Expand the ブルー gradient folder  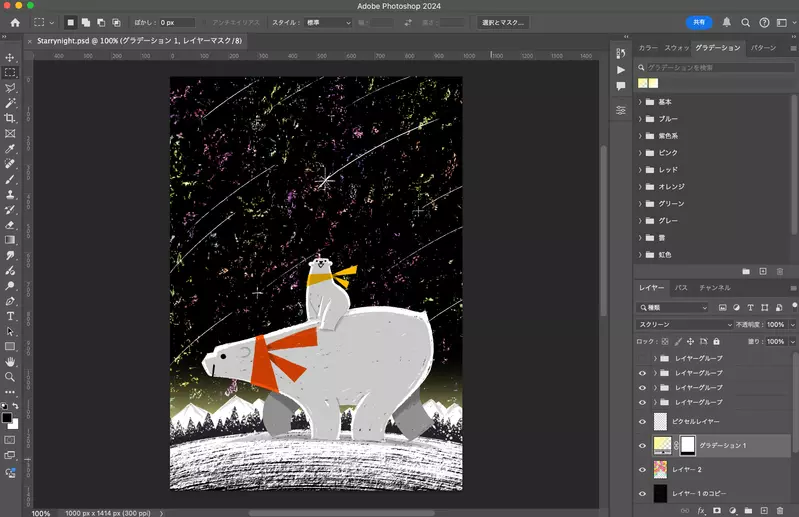(x=640, y=119)
